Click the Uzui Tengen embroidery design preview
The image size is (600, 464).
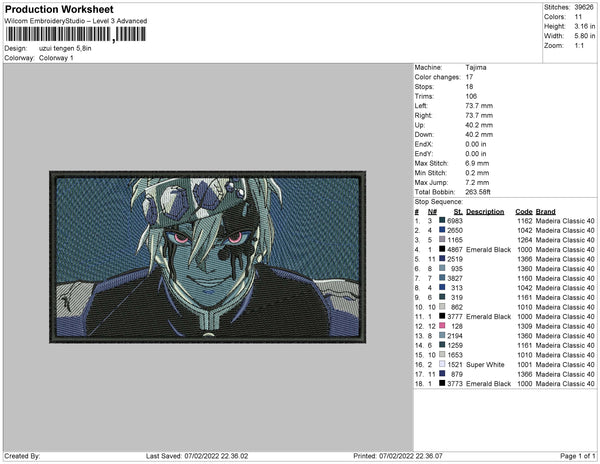[x=208, y=257]
